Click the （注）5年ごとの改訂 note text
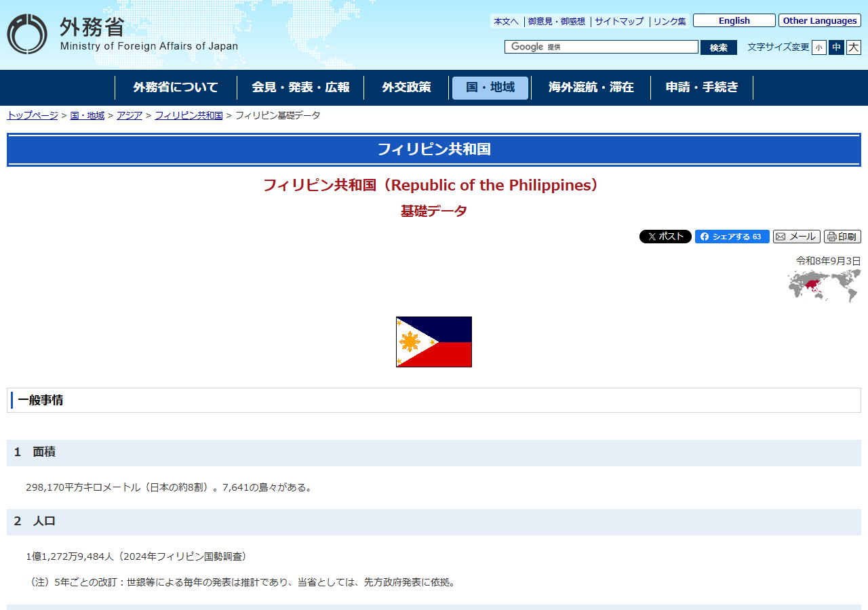Image resolution: width=868 pixels, height=610 pixels. pos(241,582)
